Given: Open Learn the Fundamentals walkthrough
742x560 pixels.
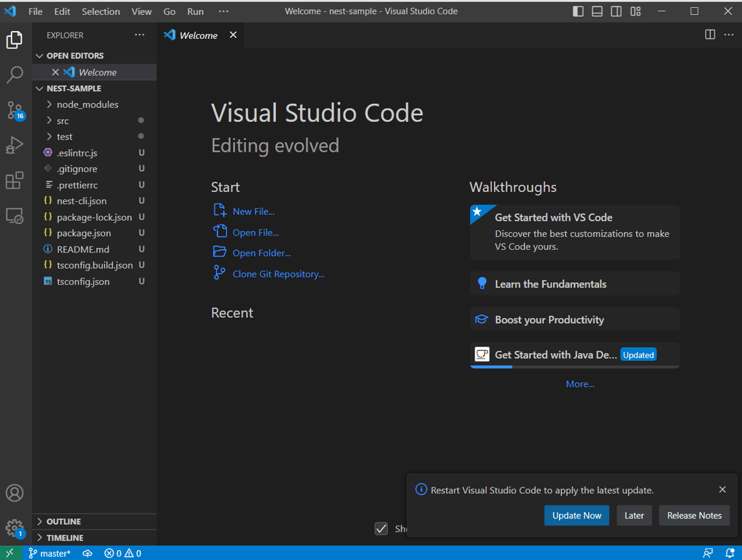Looking at the screenshot, I should click(x=575, y=284).
